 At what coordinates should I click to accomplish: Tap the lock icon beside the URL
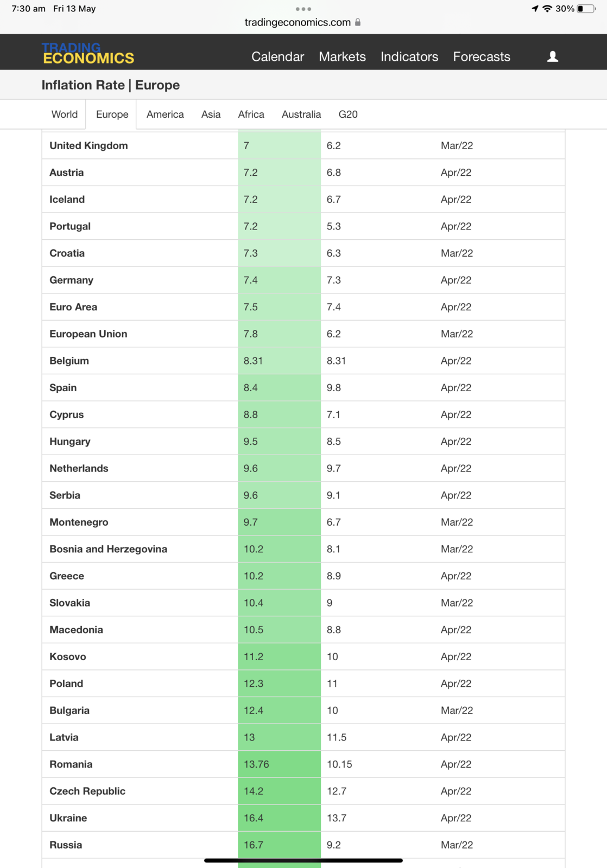(x=358, y=22)
